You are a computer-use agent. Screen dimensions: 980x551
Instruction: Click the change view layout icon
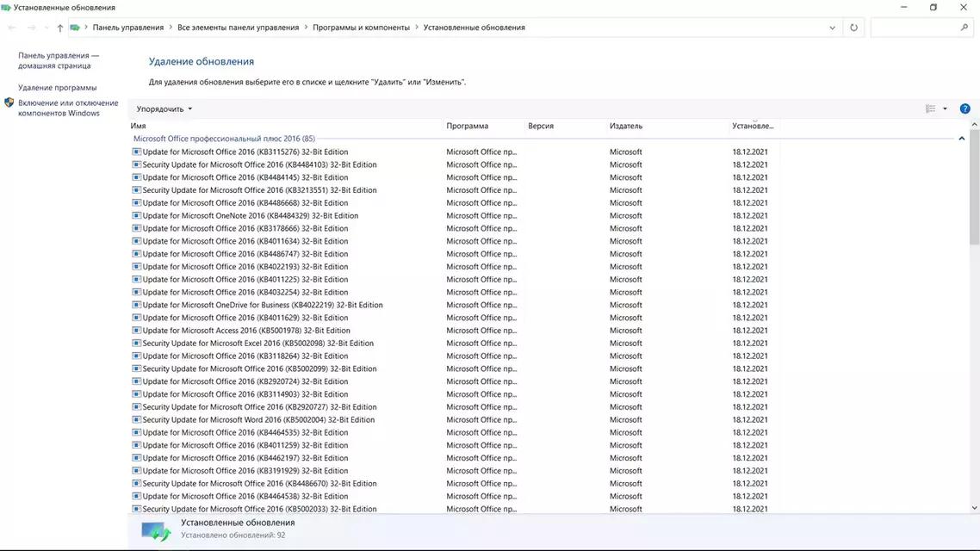click(x=931, y=108)
